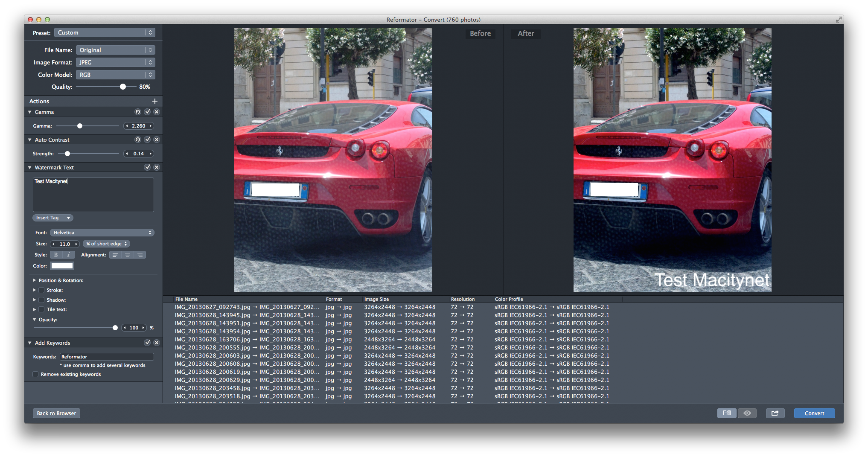Remove the Auto Contrast action

coord(157,140)
